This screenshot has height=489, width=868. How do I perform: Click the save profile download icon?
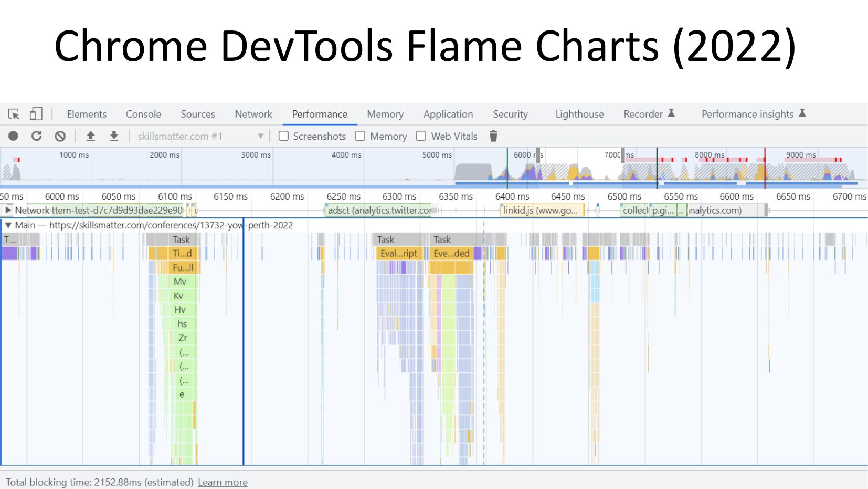114,136
